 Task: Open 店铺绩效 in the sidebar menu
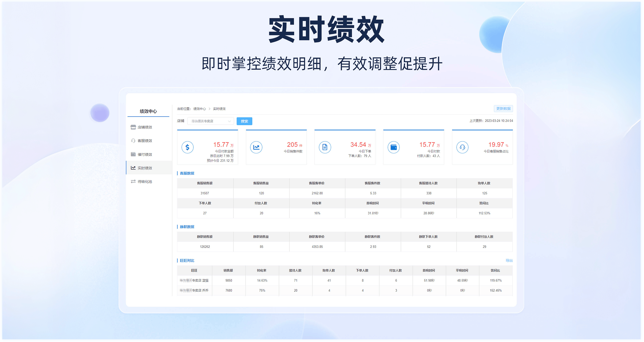[145, 127]
